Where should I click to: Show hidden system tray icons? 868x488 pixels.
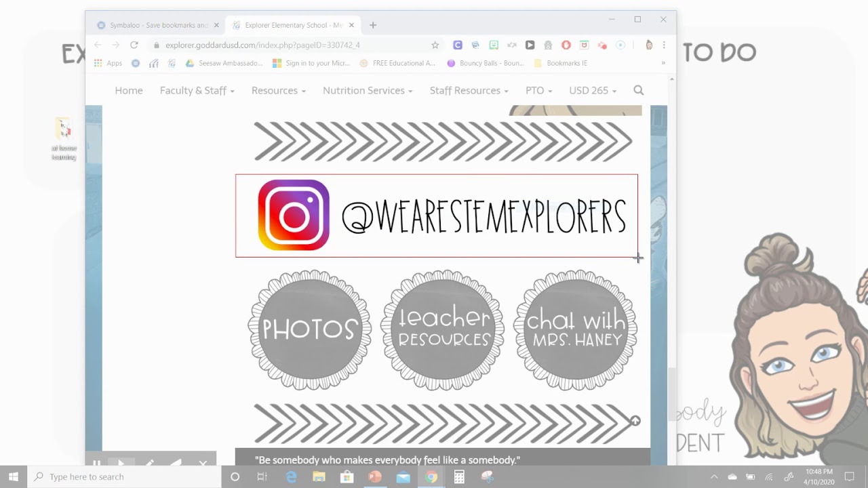coord(714,476)
